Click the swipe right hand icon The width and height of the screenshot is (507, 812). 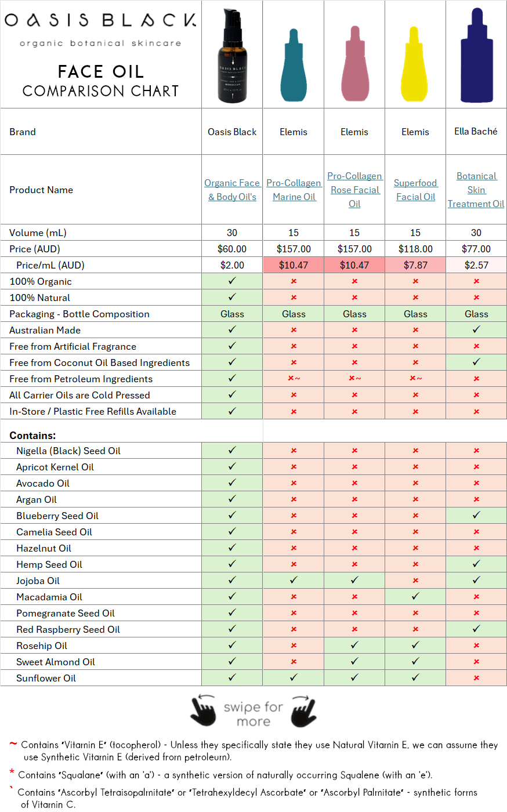coord(304,710)
